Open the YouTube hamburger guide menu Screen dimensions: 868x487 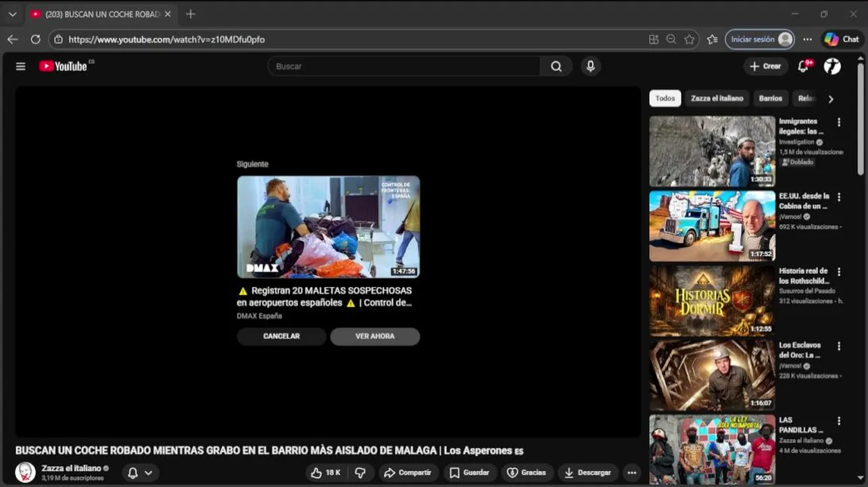click(20, 66)
